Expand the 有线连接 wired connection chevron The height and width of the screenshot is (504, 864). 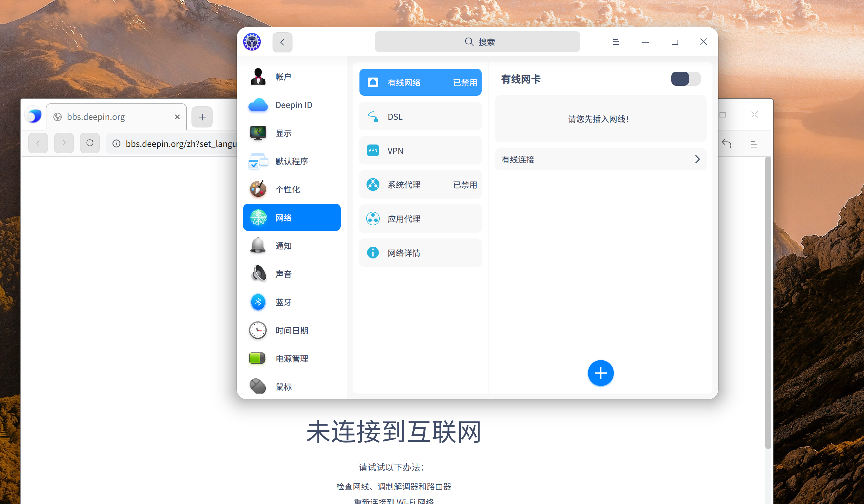697,159
